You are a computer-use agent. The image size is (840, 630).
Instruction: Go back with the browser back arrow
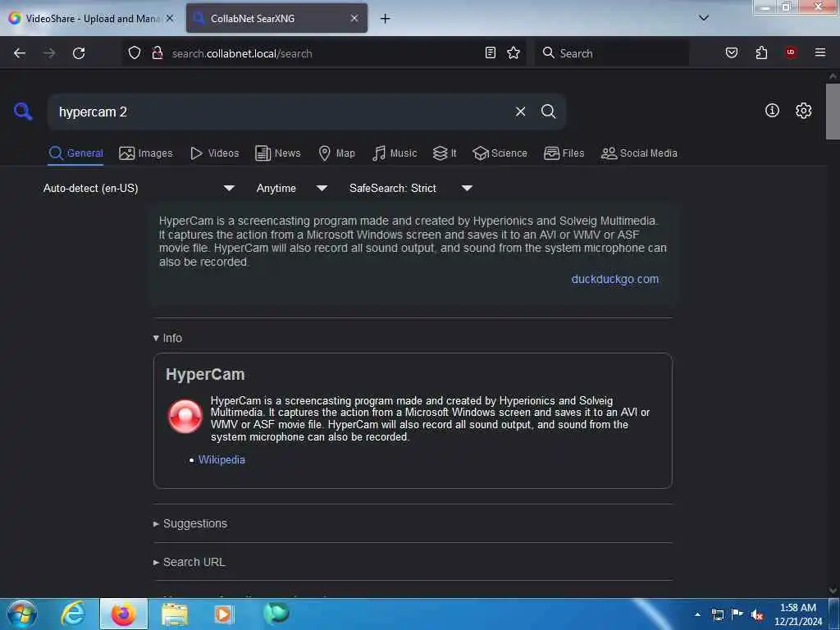(x=20, y=53)
